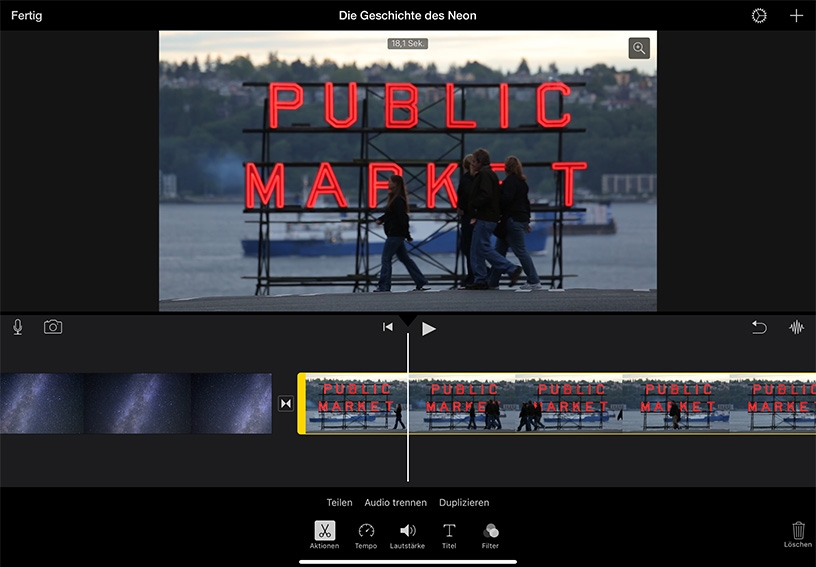
Task: Click the 18,1 Sek. duration label
Action: click(x=407, y=44)
